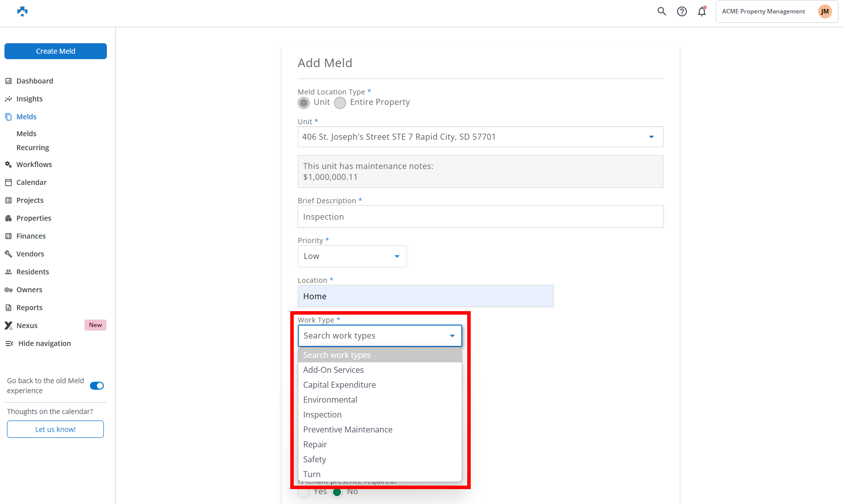Expand the Unit address dropdown
Screen dimensions: 843x504
pyautogui.click(x=651, y=137)
